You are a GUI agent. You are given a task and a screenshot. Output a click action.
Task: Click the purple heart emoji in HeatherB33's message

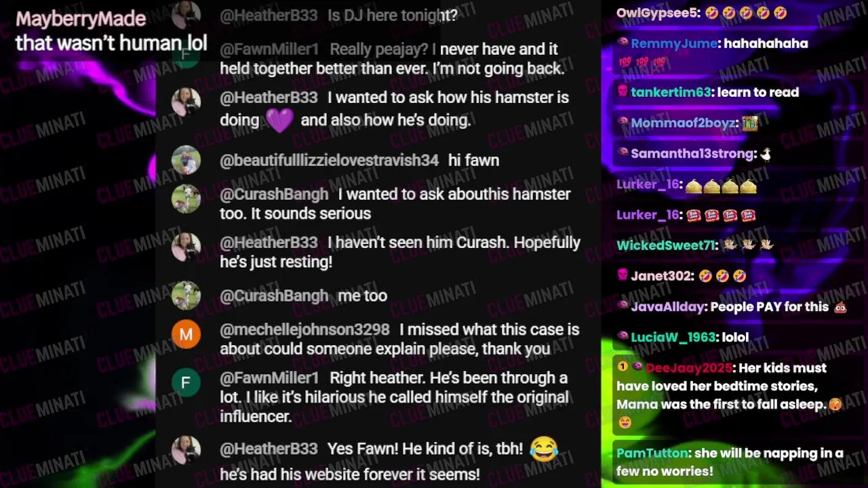point(279,121)
